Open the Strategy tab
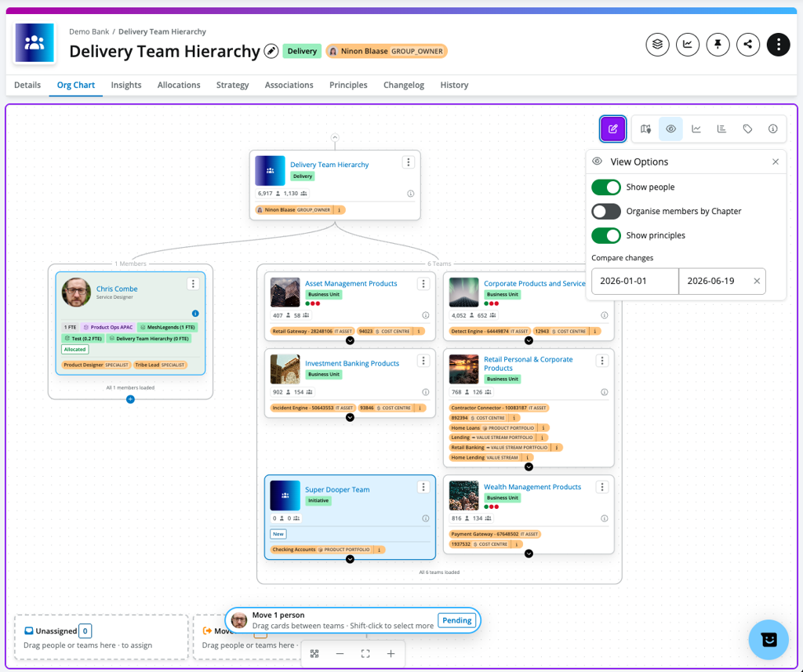The width and height of the screenshot is (803, 672). coord(232,85)
